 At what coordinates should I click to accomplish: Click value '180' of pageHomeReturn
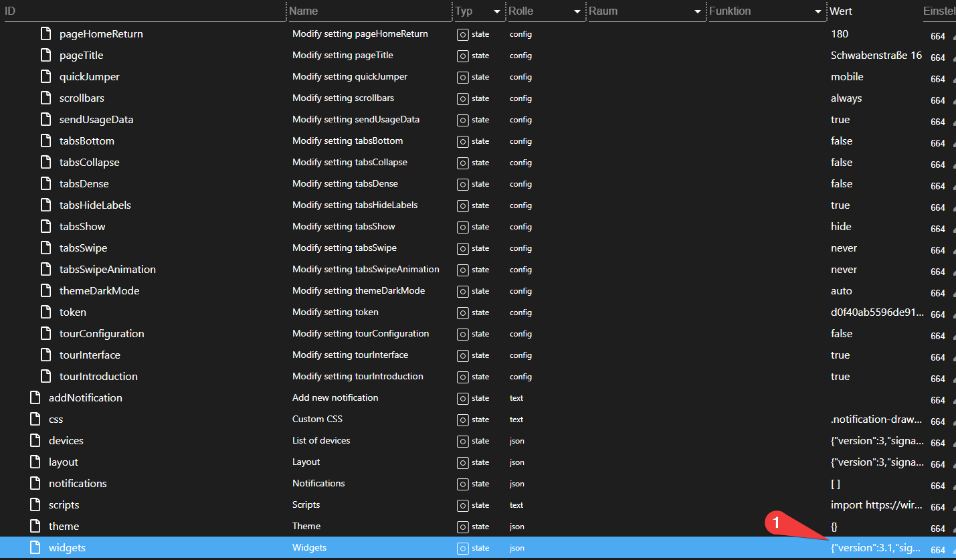pyautogui.click(x=840, y=34)
